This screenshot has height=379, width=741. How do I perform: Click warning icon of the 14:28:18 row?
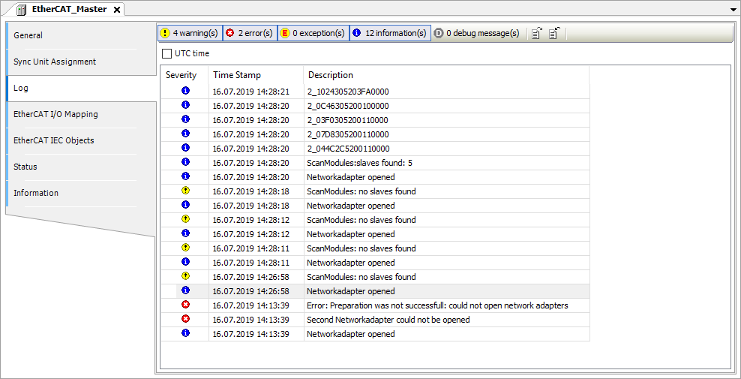click(x=185, y=190)
